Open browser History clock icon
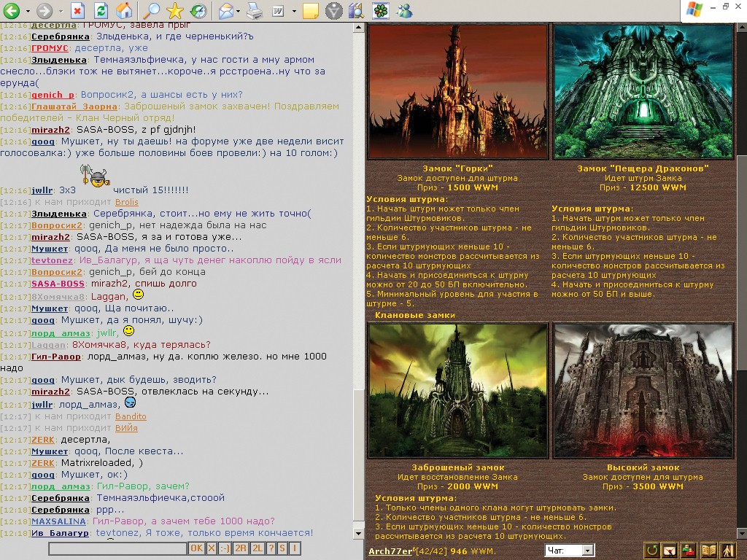The height and width of the screenshot is (560, 747). 198,10
